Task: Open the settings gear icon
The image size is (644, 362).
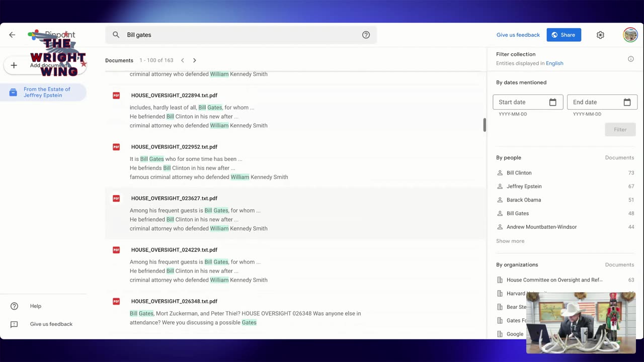Action: (600, 35)
